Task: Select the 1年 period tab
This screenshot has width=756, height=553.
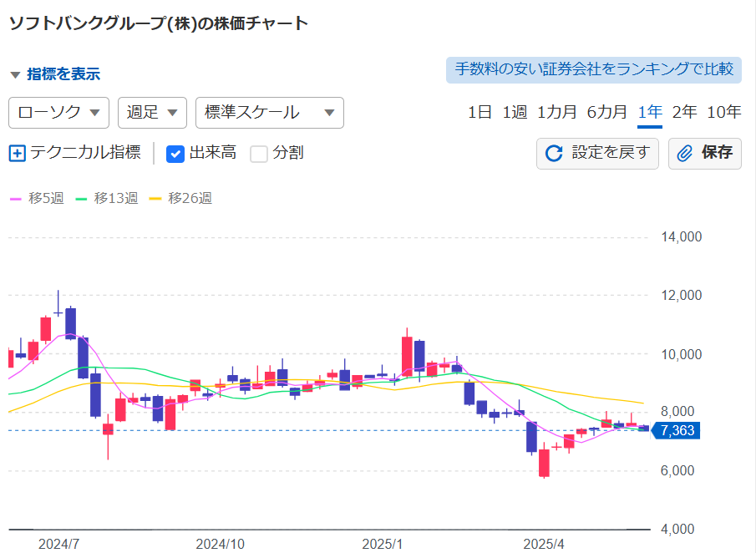Action: click(x=649, y=112)
